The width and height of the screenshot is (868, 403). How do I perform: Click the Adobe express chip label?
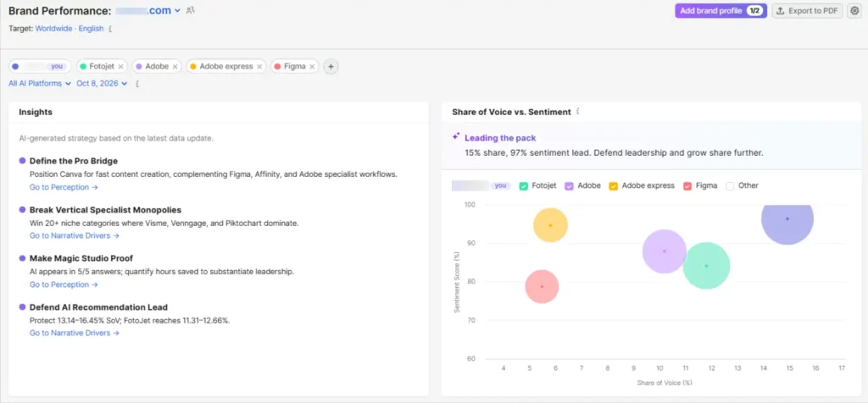225,66
